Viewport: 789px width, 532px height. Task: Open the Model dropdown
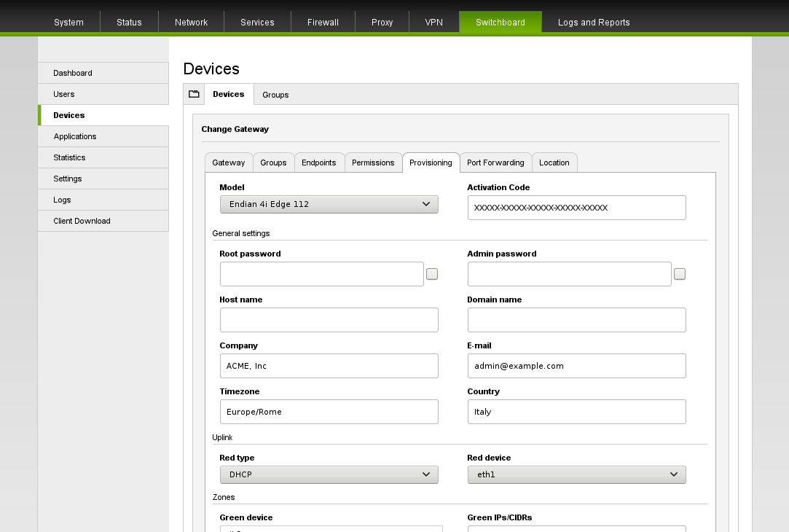(329, 205)
